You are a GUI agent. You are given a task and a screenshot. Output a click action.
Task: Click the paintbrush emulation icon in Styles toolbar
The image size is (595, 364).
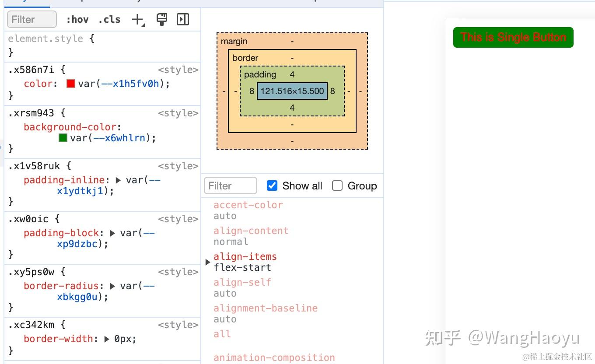click(162, 19)
